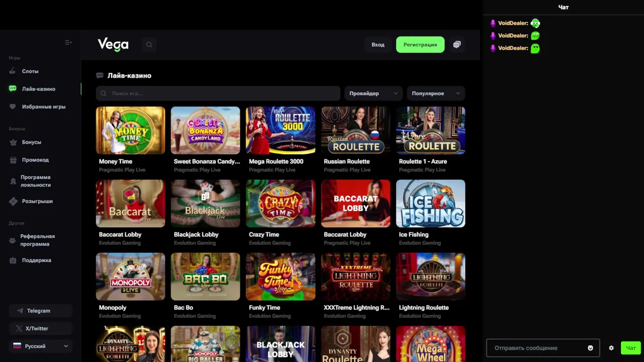The image size is (644, 362).
Task: Click the Регистрация button
Action: click(420, 45)
